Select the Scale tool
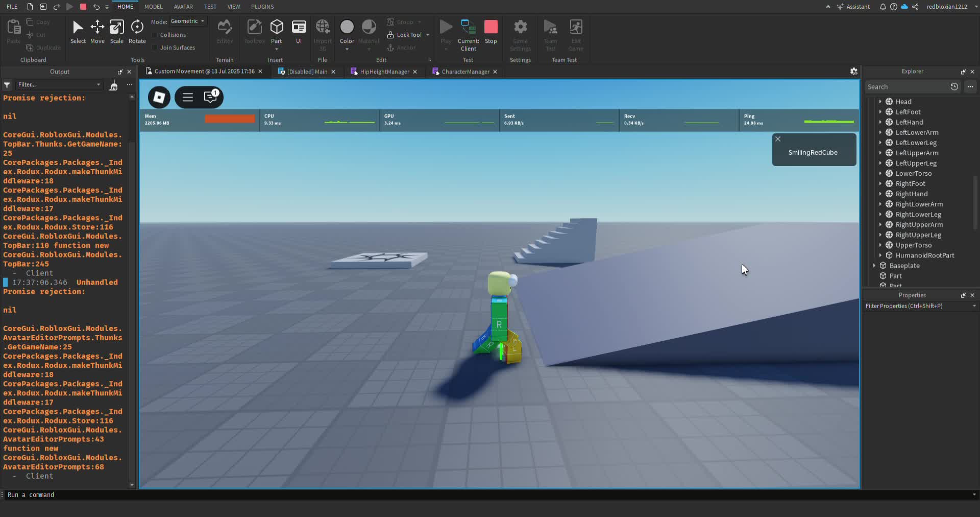This screenshot has height=517, width=980. tap(116, 32)
